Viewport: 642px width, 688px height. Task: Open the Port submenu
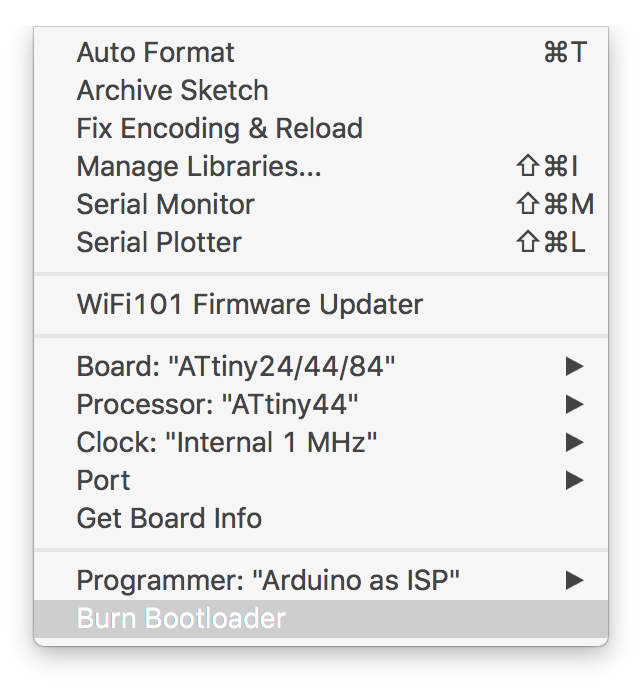pyautogui.click(x=321, y=480)
